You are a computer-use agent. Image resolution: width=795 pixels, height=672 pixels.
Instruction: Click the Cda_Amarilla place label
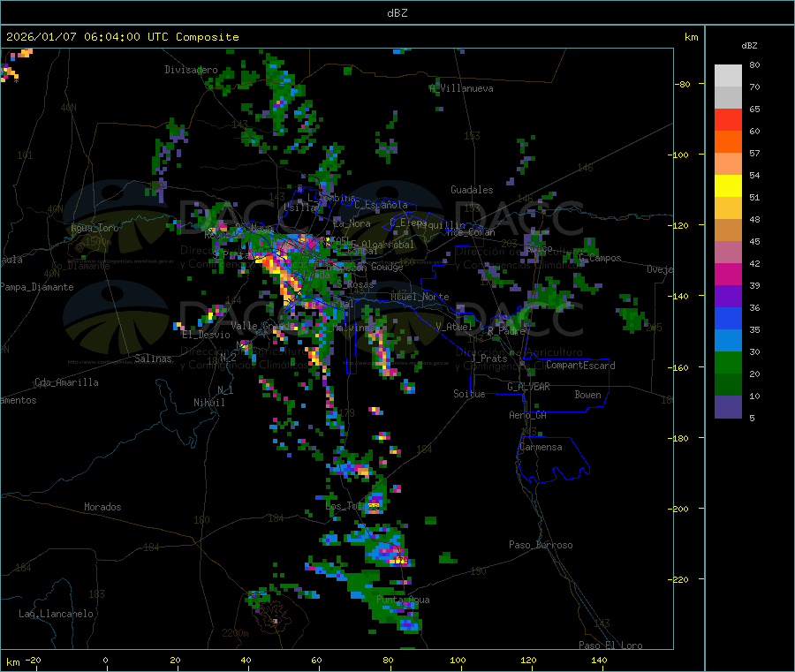(66, 382)
